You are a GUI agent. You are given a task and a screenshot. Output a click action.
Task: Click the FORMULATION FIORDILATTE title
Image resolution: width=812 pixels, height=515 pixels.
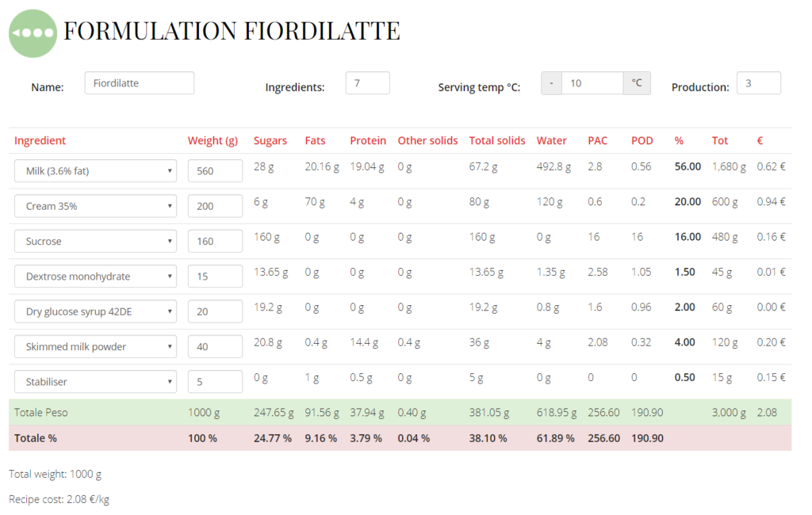click(232, 31)
